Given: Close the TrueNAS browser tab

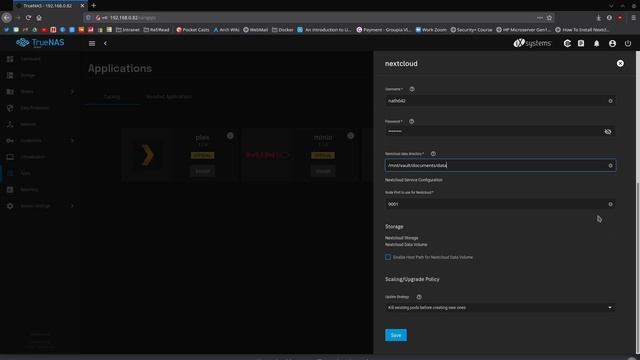Looking at the screenshot, I should click(x=82, y=6).
